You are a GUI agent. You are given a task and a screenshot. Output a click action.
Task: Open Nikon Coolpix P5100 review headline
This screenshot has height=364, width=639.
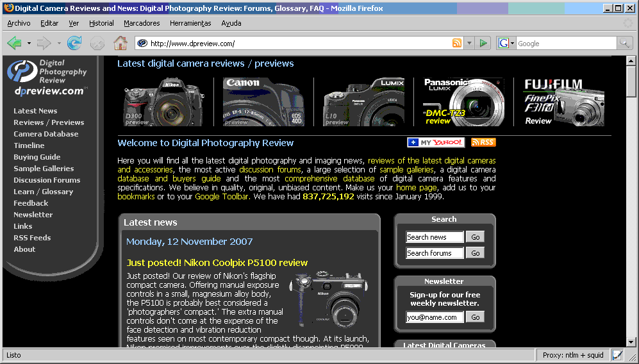217,263
